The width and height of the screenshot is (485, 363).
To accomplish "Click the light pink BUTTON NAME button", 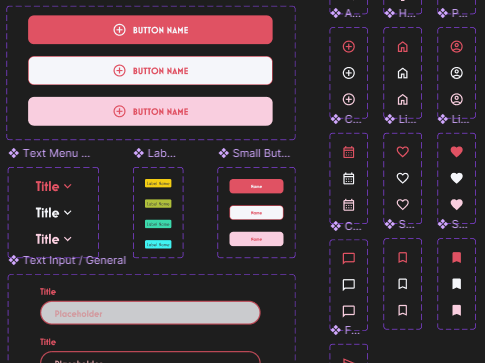I will [x=150, y=111].
